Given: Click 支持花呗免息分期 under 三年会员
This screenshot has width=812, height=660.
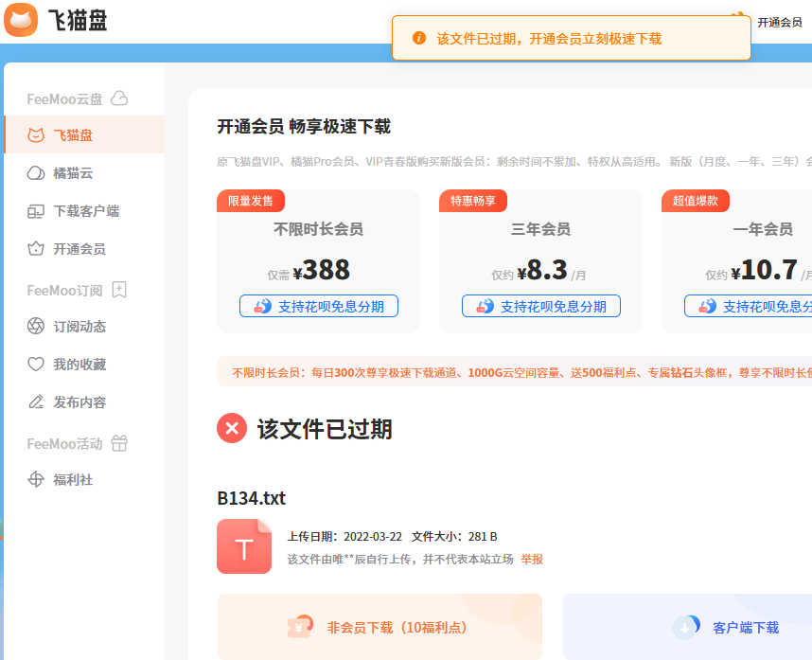Looking at the screenshot, I should [x=540, y=306].
